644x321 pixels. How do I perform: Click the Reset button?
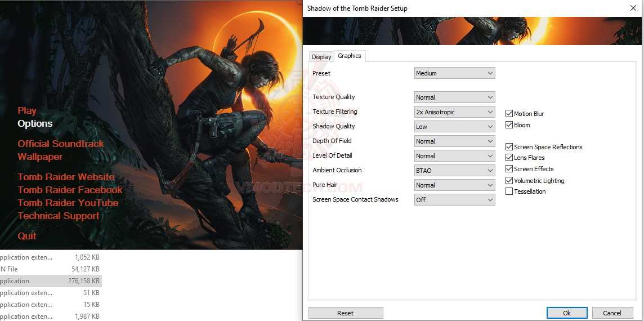coord(346,313)
